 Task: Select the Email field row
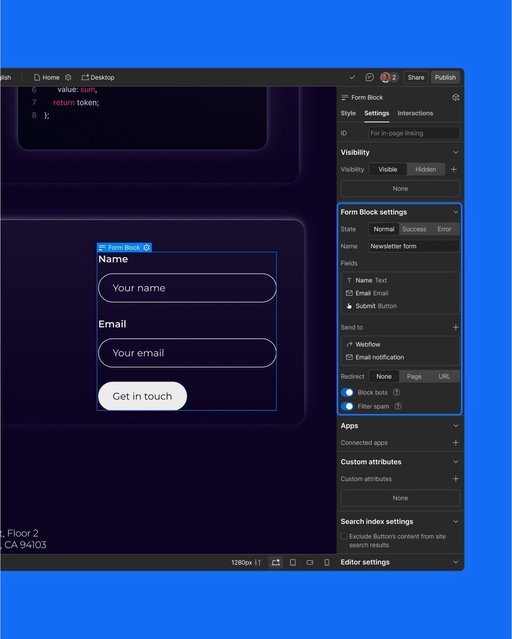pos(400,293)
